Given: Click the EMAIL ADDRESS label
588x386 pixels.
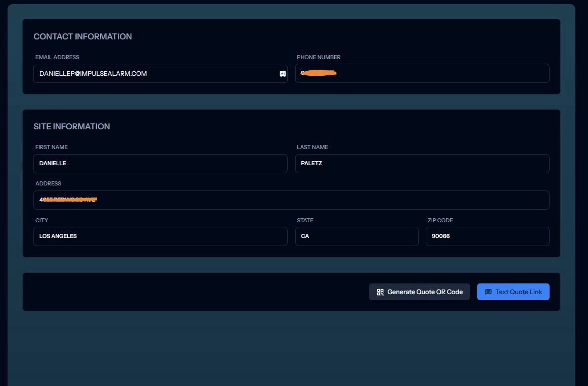Looking at the screenshot, I should pos(57,57).
